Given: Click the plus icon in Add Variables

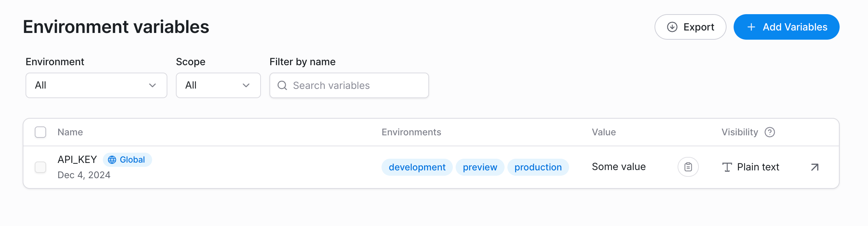Looking at the screenshot, I should 751,27.
